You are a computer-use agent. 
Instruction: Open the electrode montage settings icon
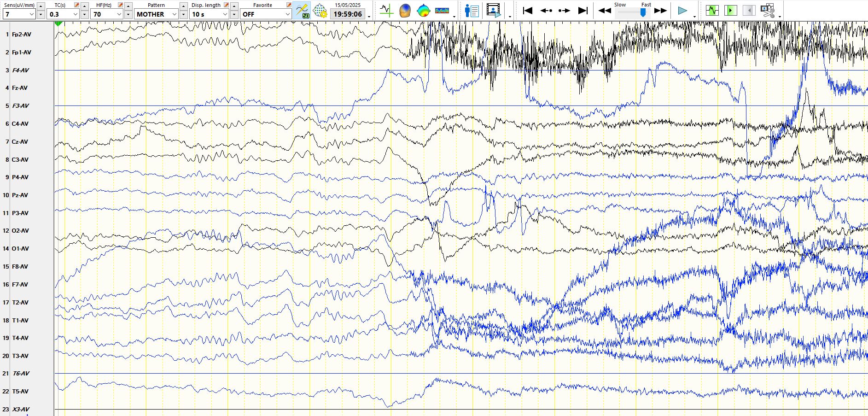point(320,10)
